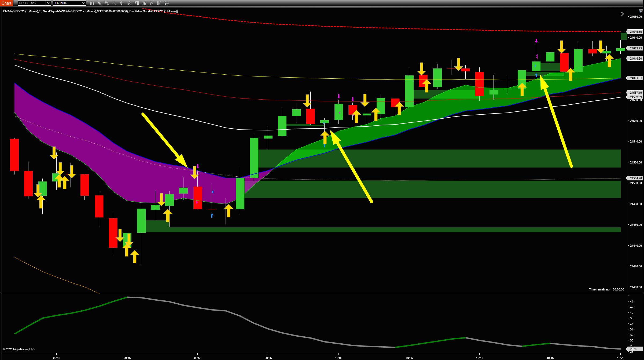
Task: Open the Strategies icon in toolbar
Action: [x=152, y=3]
